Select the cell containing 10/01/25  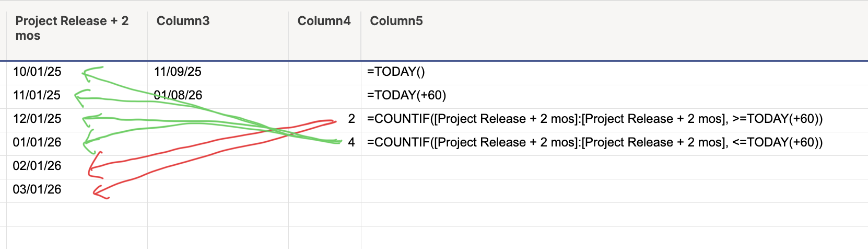(37, 72)
